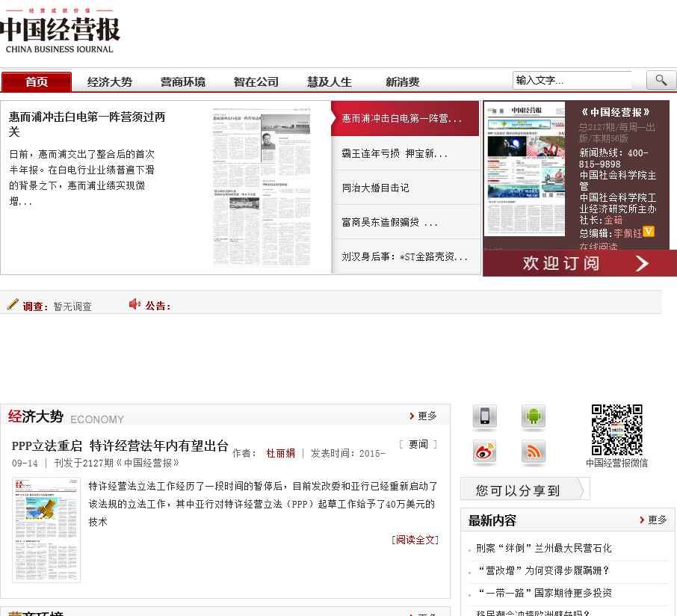Focus the 输入文字 search field
The image size is (677, 616).
point(572,80)
